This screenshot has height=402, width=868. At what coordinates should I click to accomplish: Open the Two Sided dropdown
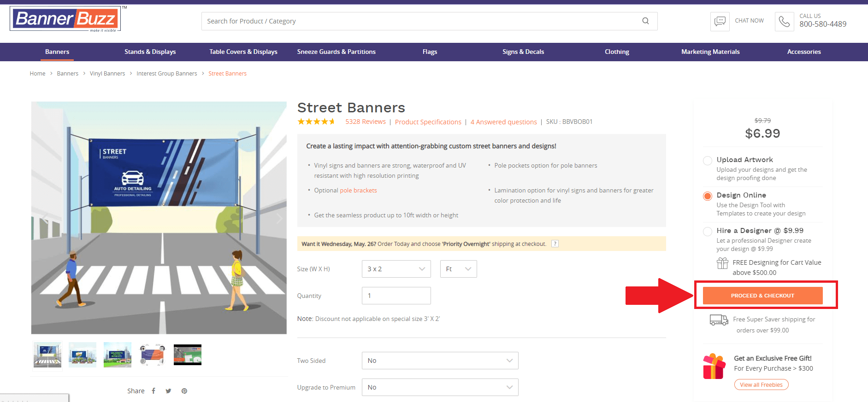[x=440, y=361]
